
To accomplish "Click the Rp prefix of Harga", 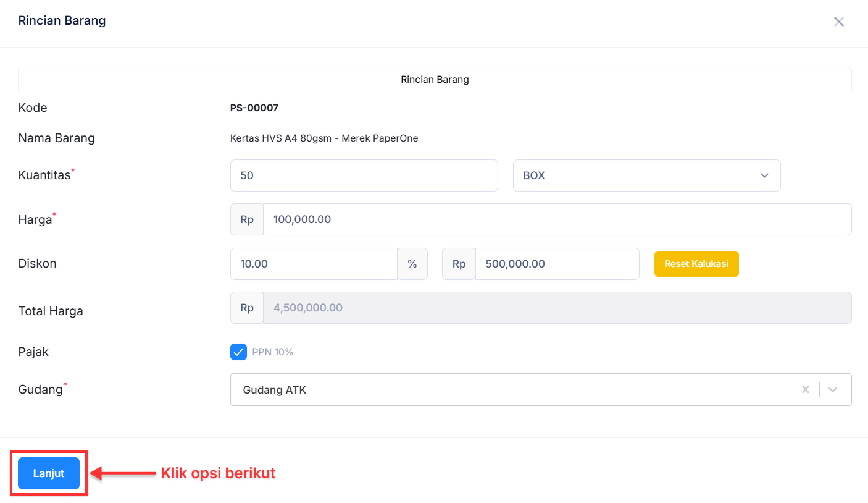I will tap(247, 219).
